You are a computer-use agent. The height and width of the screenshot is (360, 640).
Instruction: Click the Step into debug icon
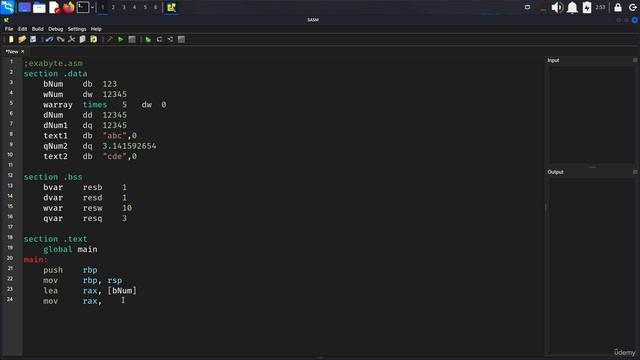170,40
